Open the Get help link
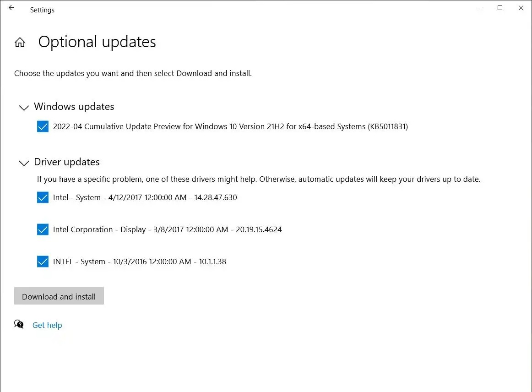 pos(47,325)
